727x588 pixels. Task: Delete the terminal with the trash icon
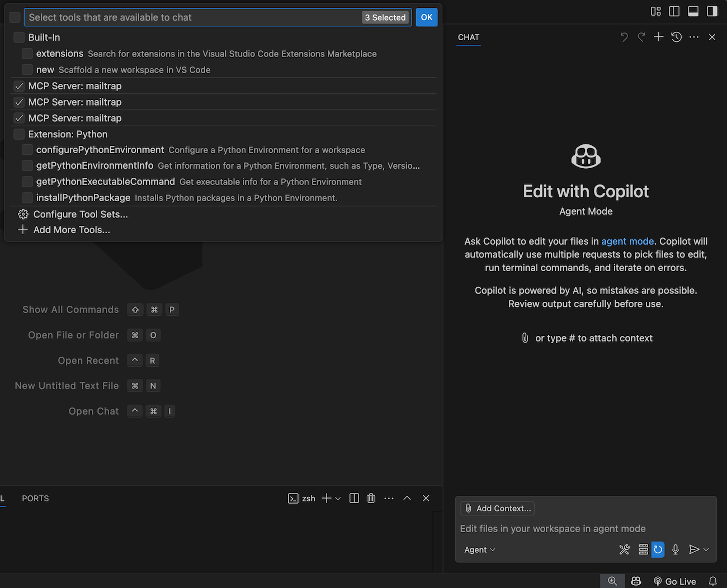371,498
